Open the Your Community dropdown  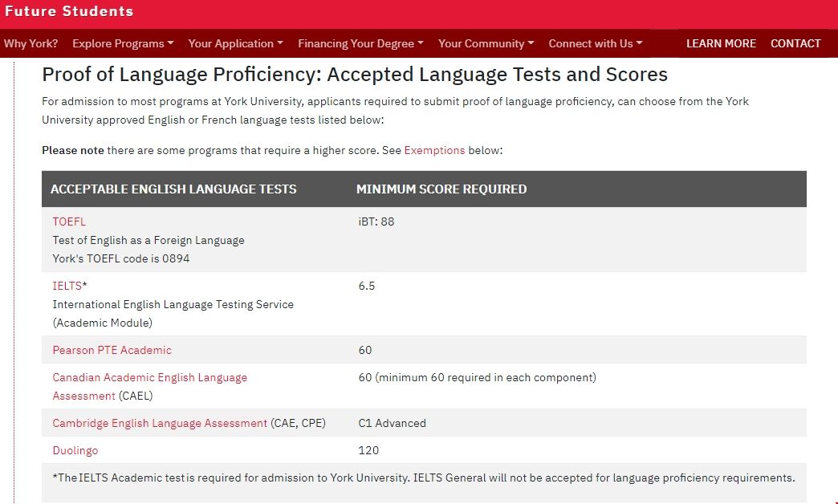(486, 43)
